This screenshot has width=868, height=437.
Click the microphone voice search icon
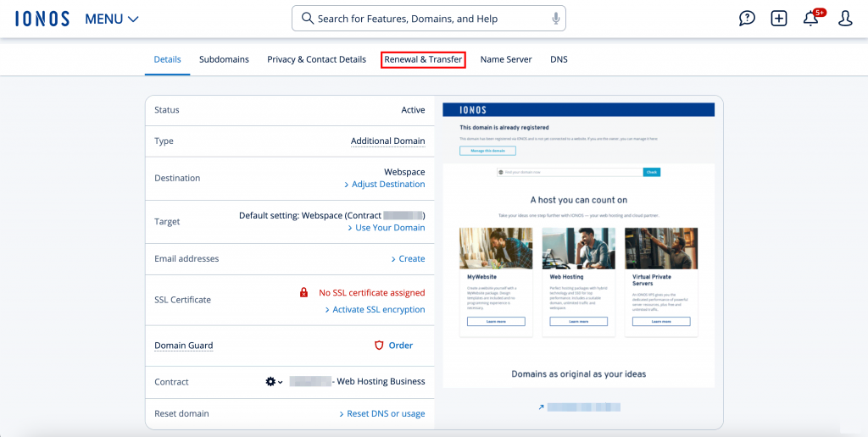coord(556,19)
